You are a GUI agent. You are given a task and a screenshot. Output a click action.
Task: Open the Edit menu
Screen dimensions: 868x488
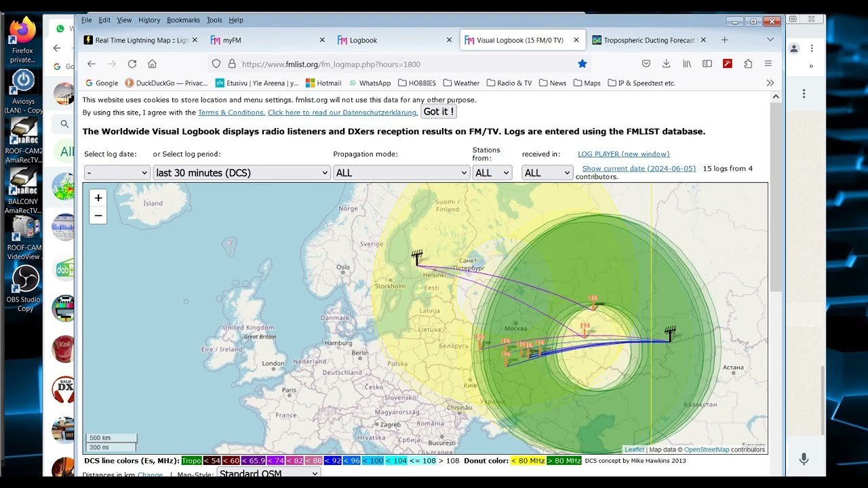pyautogui.click(x=104, y=20)
